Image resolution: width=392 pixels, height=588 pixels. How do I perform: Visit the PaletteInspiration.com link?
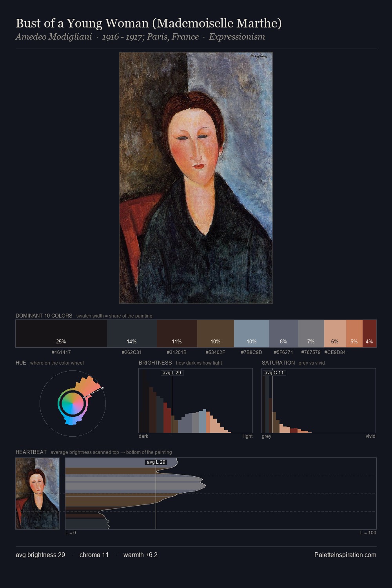pos(345,555)
